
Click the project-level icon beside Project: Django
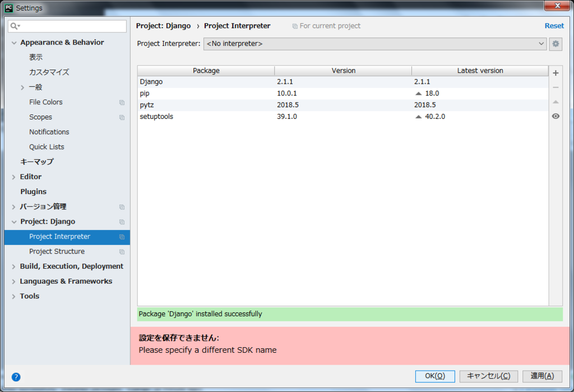[x=122, y=222]
